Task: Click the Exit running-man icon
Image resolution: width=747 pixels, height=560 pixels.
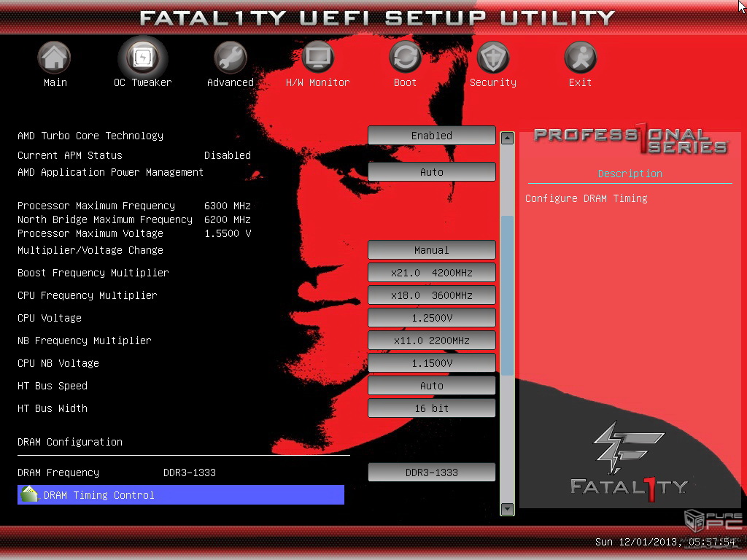Action: [x=580, y=57]
